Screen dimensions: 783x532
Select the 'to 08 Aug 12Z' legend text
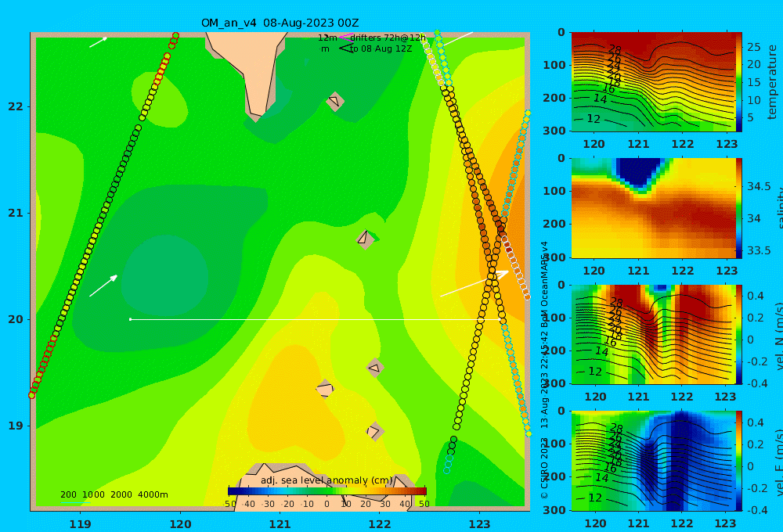point(381,49)
